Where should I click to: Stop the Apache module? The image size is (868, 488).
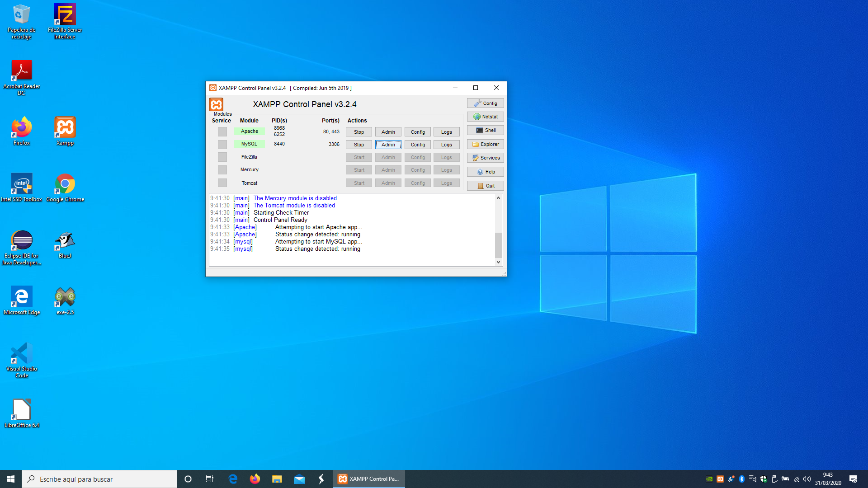359,132
